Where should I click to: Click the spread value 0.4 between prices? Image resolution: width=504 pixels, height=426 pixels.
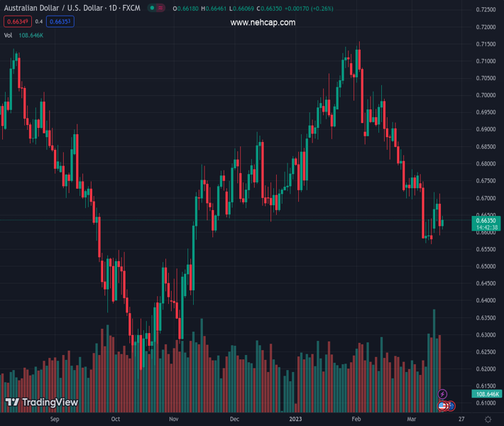39,21
